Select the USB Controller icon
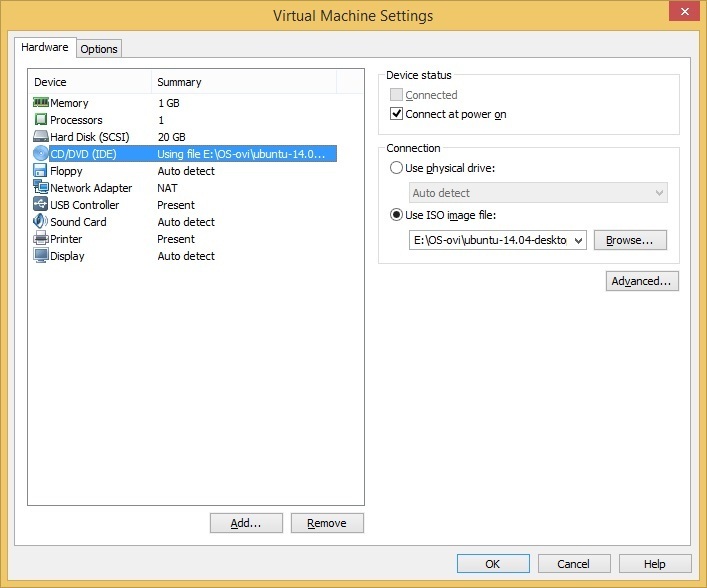 pos(41,204)
